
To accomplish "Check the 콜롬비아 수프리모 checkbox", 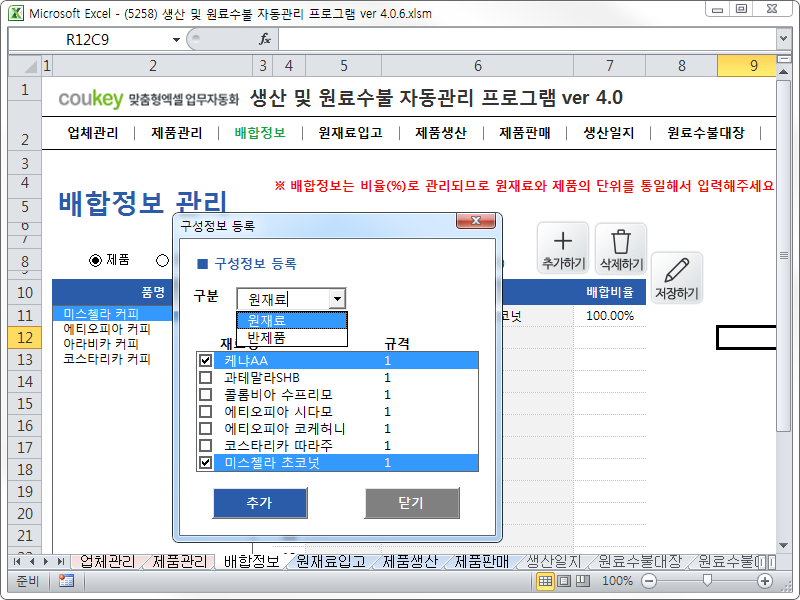I will click(206, 395).
